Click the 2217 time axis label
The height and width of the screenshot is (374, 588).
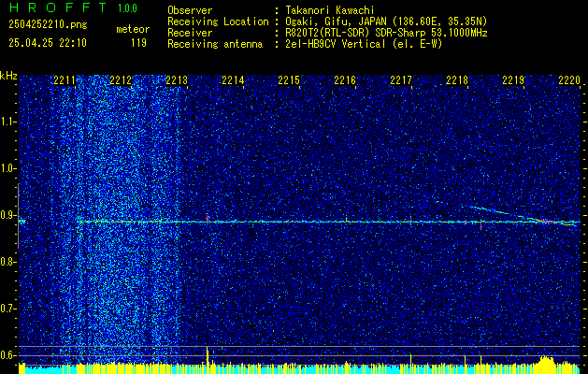click(400, 79)
